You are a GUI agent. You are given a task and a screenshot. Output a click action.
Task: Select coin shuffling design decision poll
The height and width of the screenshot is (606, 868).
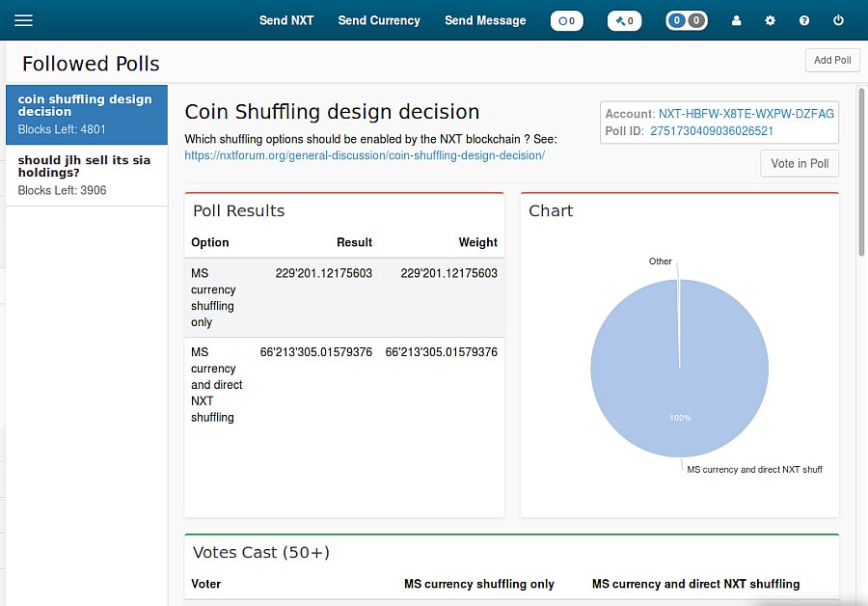pos(87,115)
